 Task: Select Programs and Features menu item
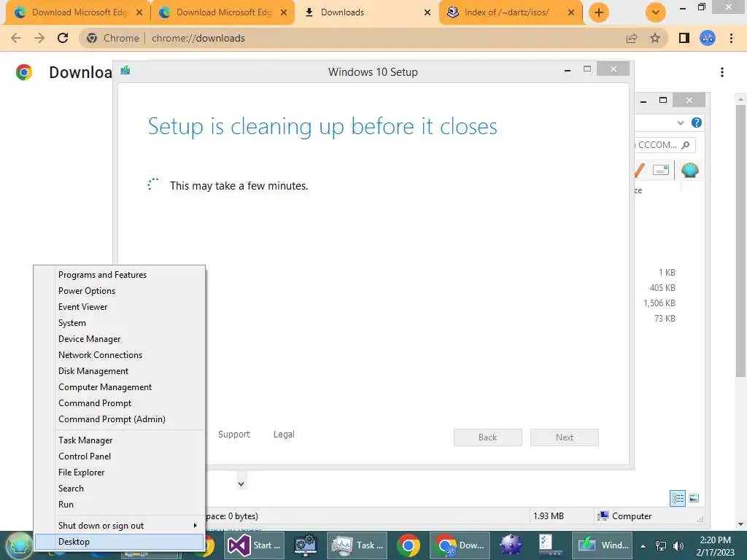click(119, 275)
